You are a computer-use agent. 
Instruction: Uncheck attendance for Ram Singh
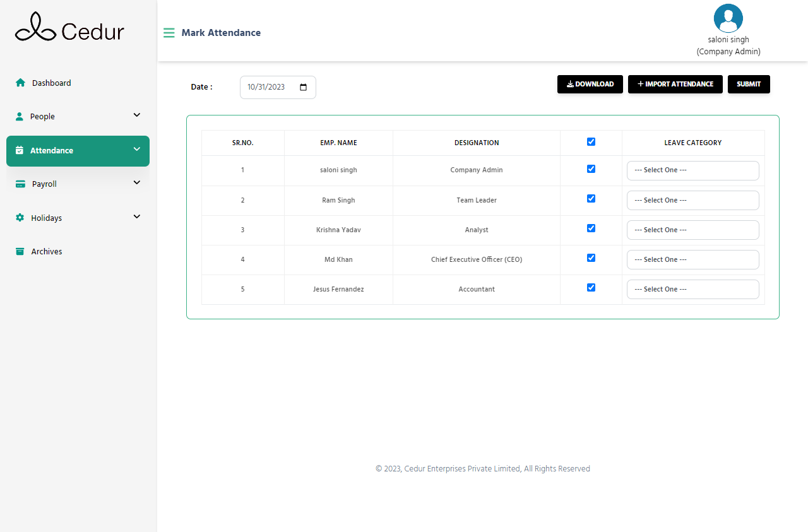[591, 199]
